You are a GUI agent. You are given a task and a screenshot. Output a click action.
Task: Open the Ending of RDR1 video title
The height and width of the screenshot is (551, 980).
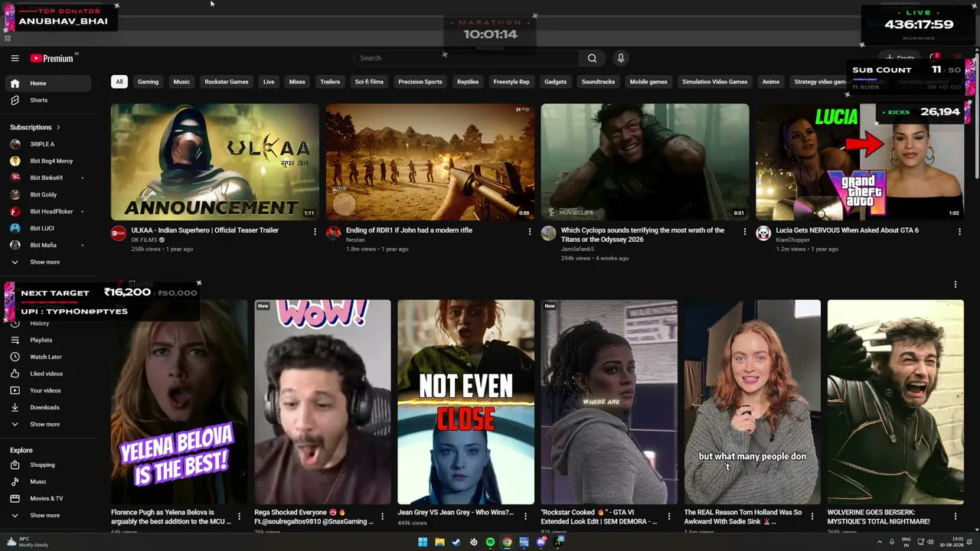pos(409,230)
